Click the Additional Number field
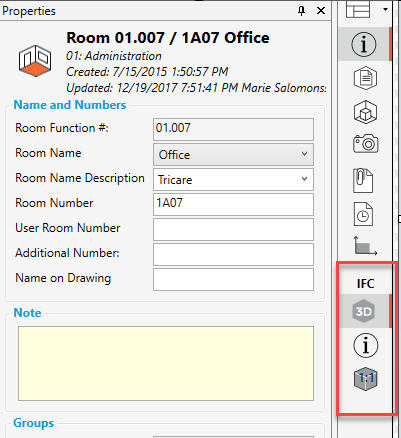 click(233, 254)
